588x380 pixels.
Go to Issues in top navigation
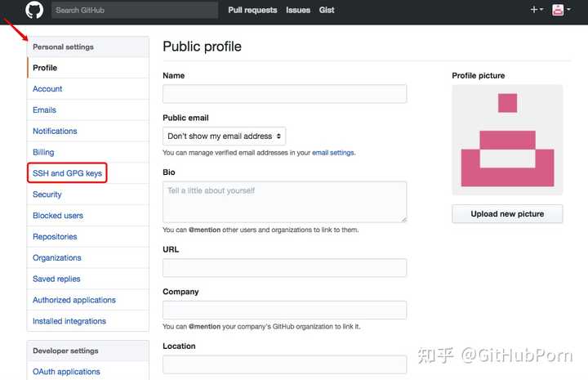298,10
